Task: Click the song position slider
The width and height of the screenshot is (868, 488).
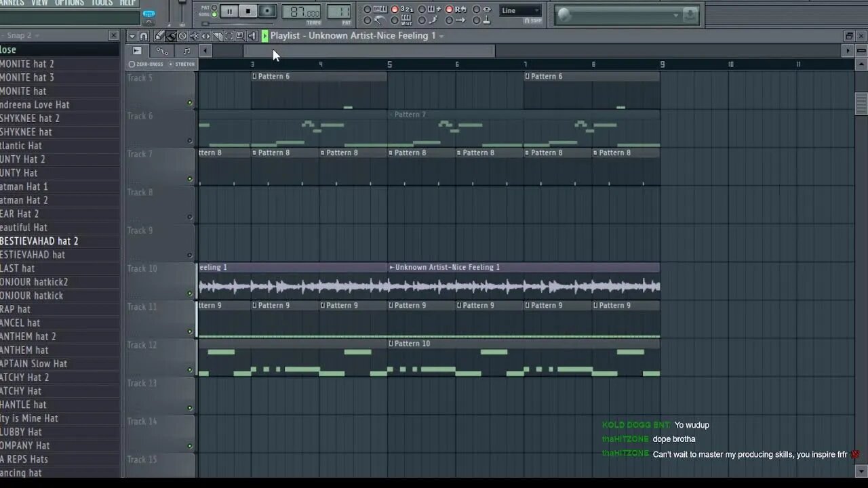Action: point(237,24)
